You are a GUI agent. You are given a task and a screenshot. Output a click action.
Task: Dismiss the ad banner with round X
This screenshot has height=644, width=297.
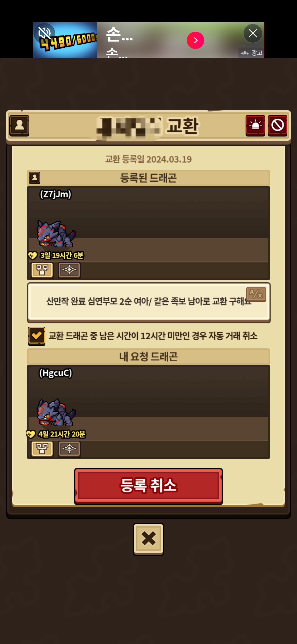(x=253, y=34)
